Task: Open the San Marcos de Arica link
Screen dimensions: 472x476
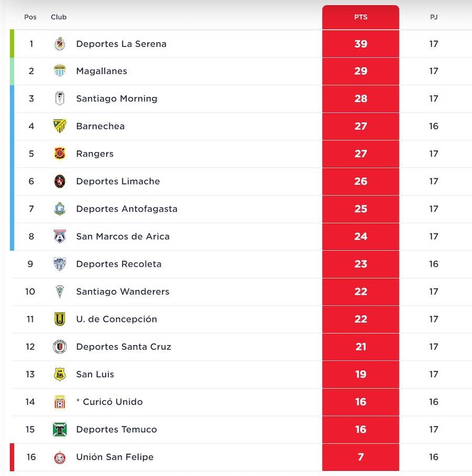Action: click(123, 236)
